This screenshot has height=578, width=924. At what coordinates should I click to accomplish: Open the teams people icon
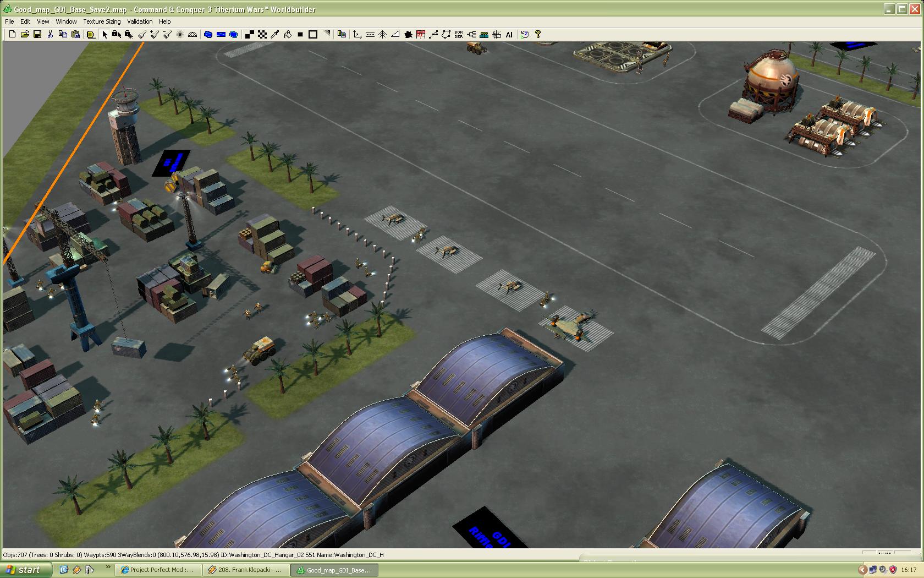[484, 34]
